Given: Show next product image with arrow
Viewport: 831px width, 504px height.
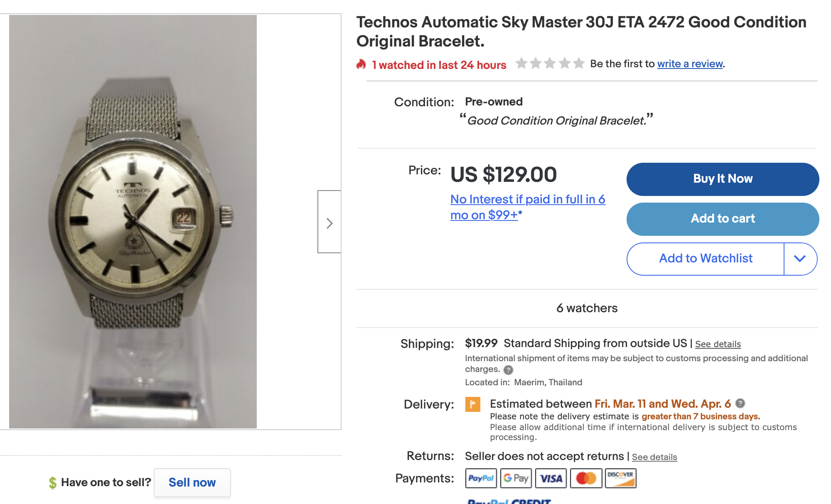Looking at the screenshot, I should (x=329, y=222).
